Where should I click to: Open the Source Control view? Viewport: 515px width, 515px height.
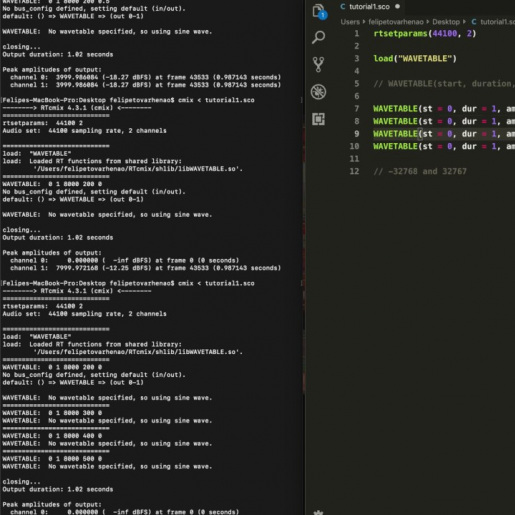[318, 64]
